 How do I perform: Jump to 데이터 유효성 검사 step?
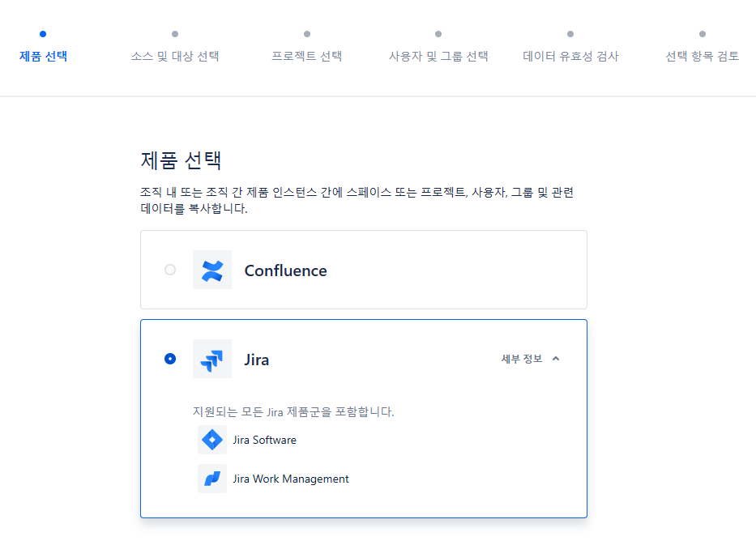tap(570, 56)
